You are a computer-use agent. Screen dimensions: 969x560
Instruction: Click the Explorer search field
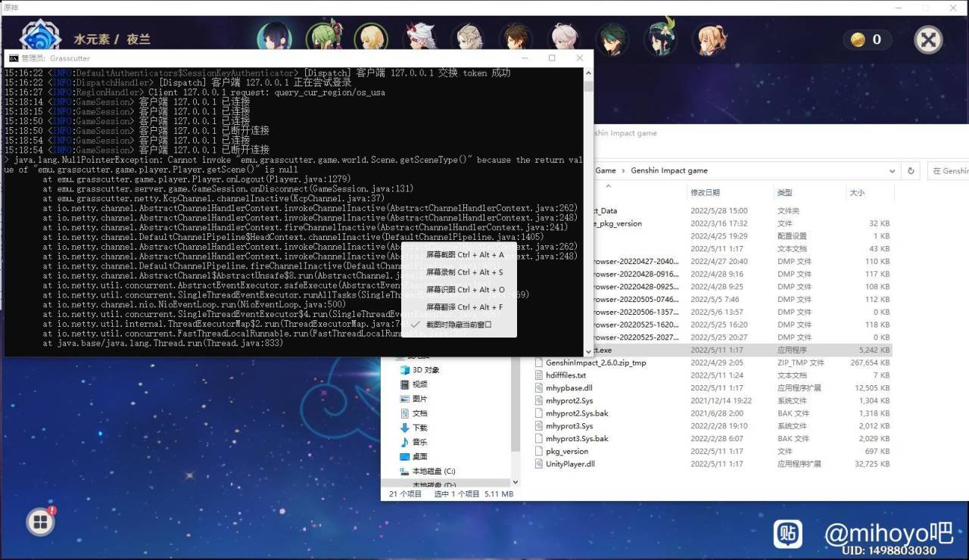coord(949,171)
